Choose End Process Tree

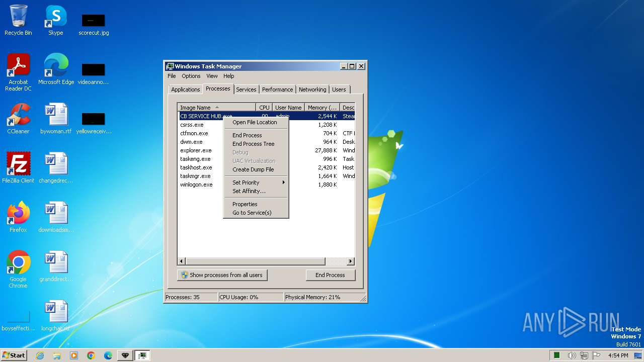coord(256,144)
